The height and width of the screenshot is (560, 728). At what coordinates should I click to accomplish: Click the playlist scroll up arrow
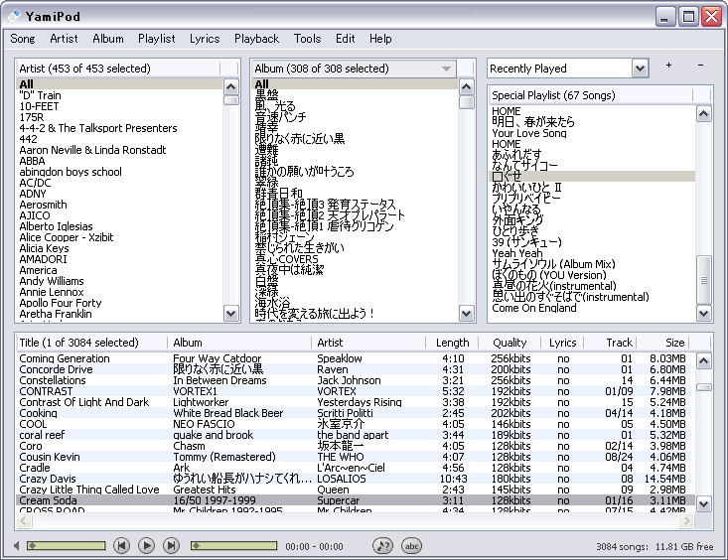coord(704,114)
